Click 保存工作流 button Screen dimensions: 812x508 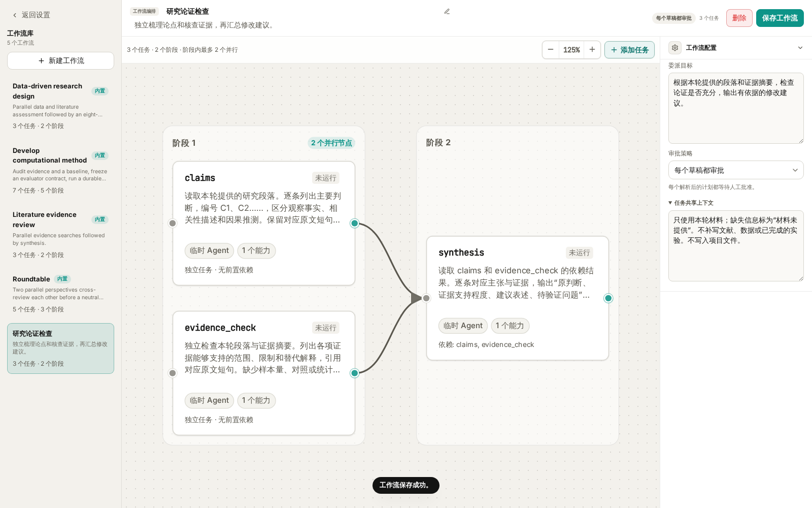(780, 18)
